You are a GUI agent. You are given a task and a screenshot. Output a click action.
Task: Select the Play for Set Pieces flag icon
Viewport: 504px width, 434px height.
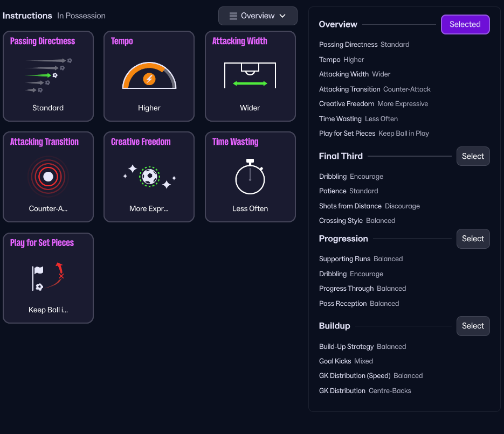[x=48, y=277]
